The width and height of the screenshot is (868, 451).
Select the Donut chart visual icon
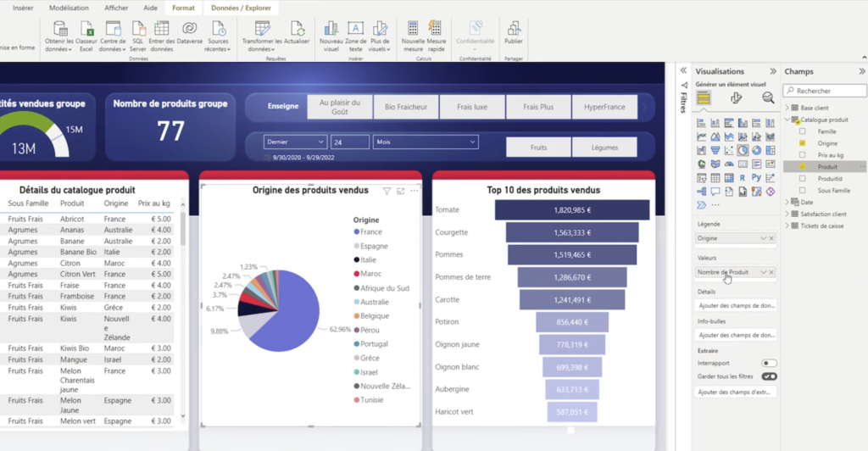click(x=756, y=150)
